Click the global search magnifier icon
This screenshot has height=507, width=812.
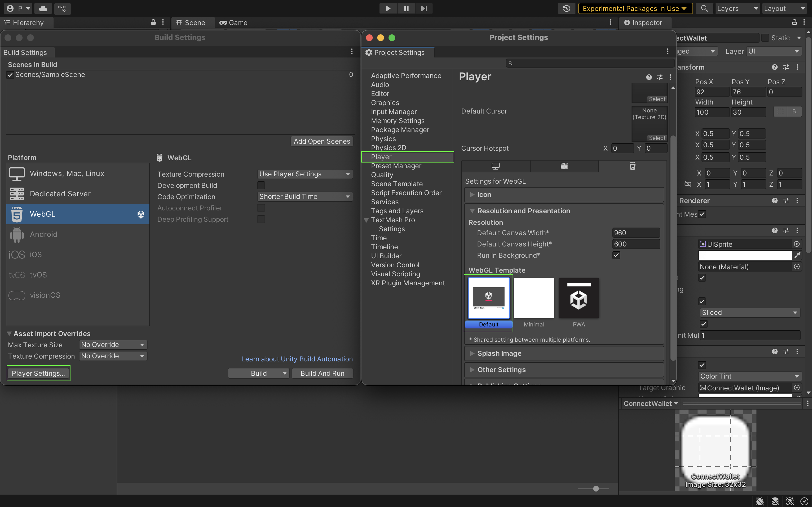click(704, 8)
